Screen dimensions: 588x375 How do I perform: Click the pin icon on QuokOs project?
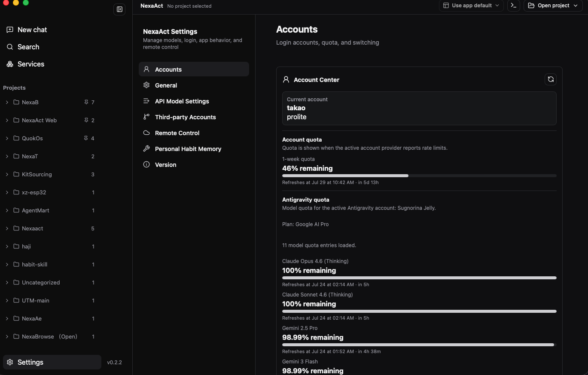86,138
